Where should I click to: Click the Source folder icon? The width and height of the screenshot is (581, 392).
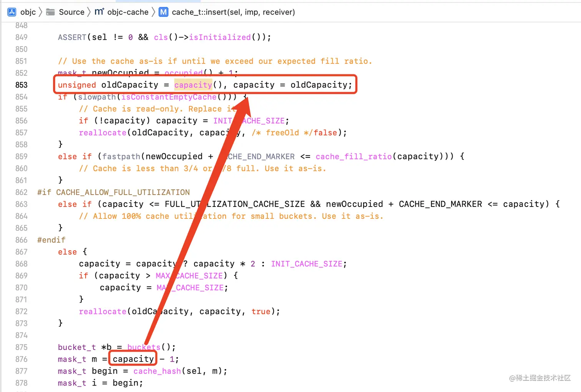(50, 12)
